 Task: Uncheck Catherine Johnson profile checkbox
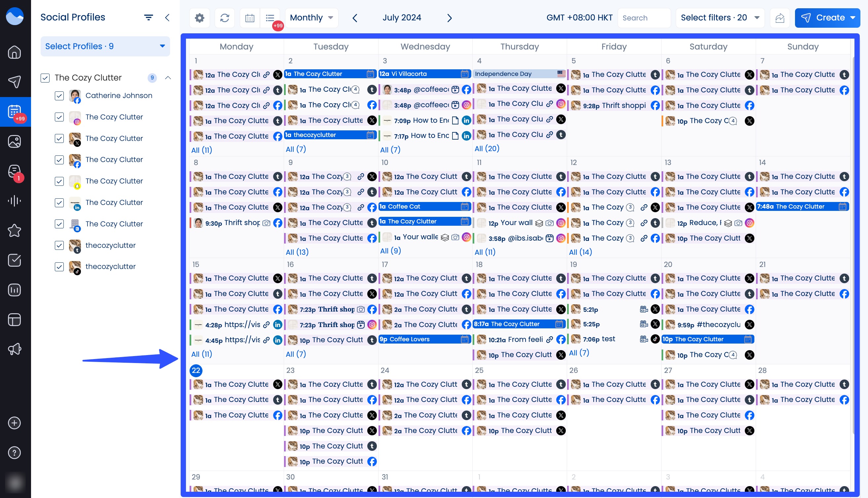point(59,96)
